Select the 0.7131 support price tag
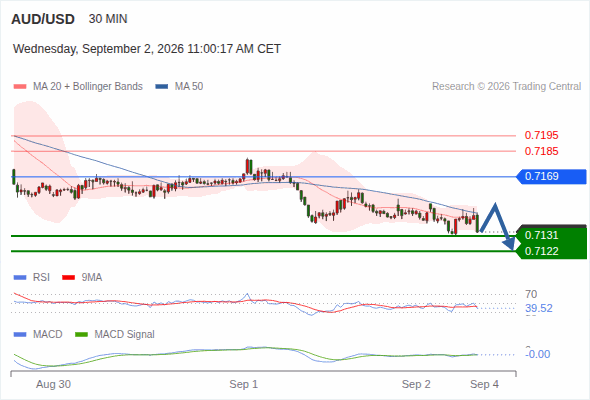The height and width of the screenshot is (400, 590). point(551,235)
